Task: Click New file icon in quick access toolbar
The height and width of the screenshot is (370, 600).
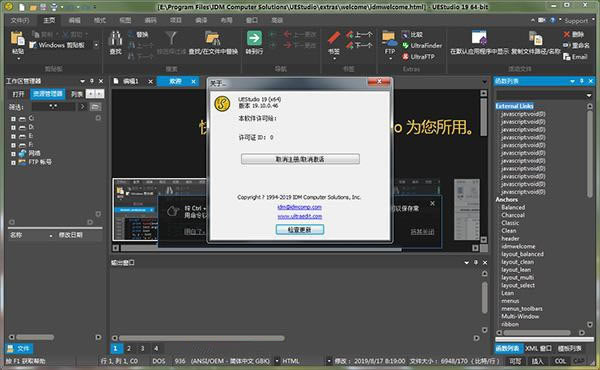Action: tap(21, 7)
